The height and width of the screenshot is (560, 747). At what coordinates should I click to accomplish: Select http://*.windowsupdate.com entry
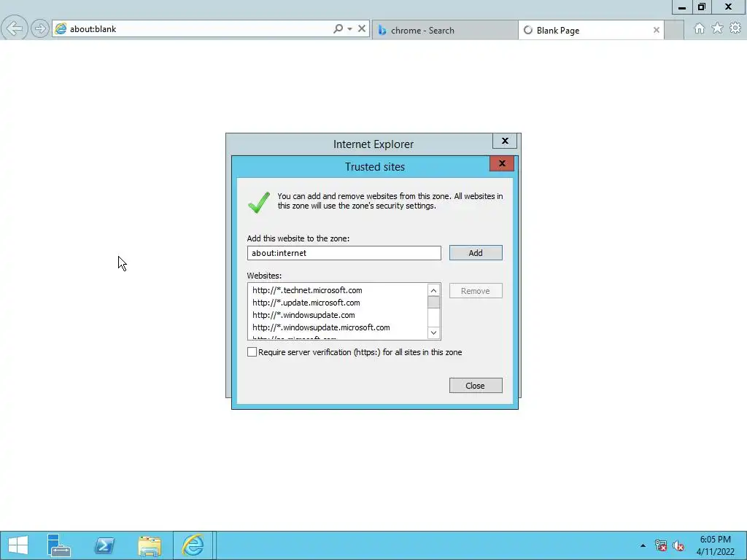[303, 315]
